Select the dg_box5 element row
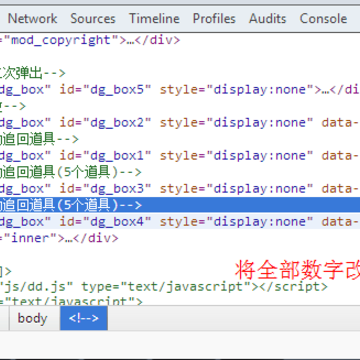This screenshot has height=360, width=360. tap(180, 90)
